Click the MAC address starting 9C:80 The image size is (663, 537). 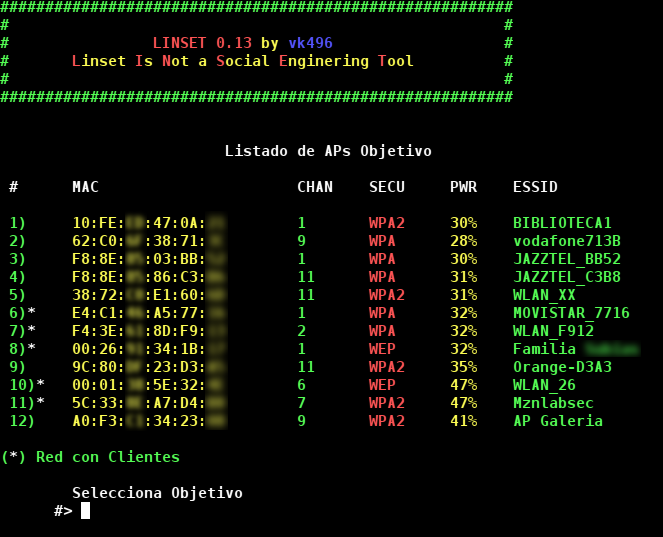pyautogui.click(x=149, y=367)
